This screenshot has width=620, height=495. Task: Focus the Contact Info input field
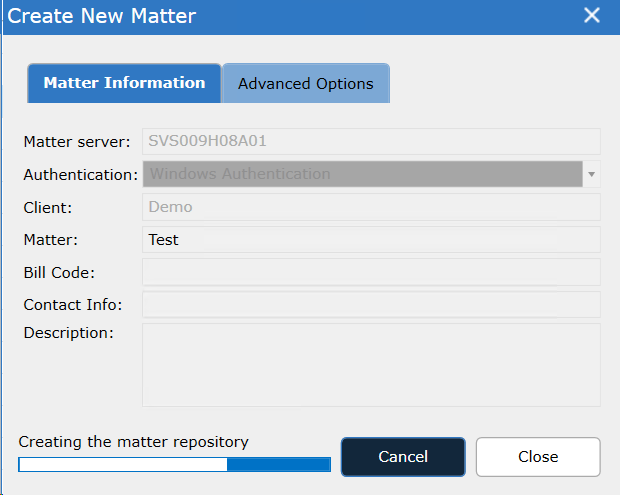pyautogui.click(x=371, y=304)
